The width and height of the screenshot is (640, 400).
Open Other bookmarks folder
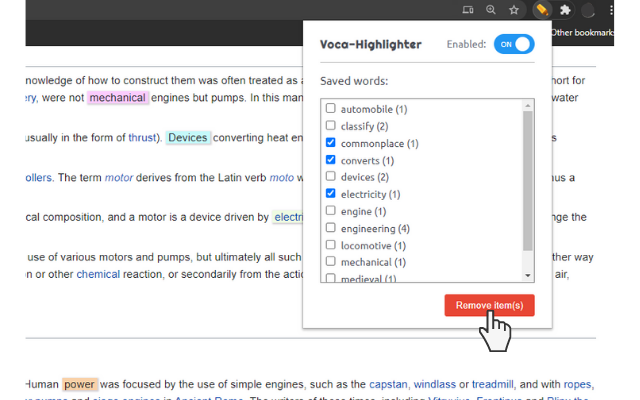pyautogui.click(x=582, y=33)
